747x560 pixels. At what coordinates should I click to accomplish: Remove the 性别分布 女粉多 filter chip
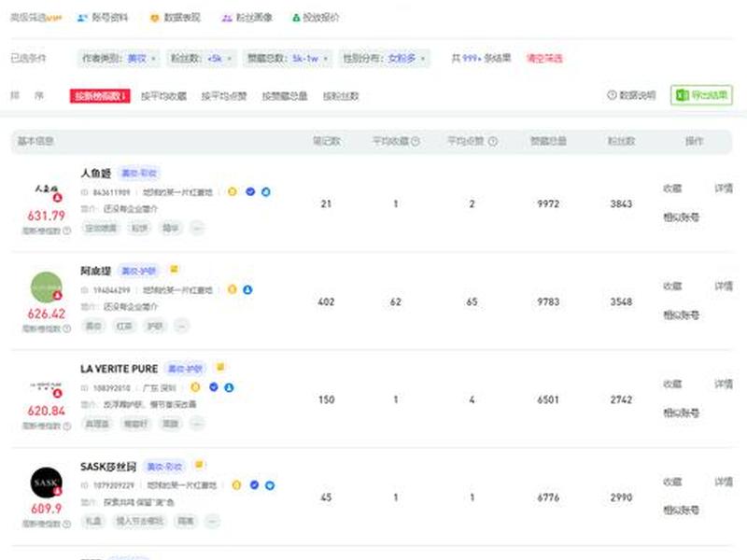click(423, 59)
